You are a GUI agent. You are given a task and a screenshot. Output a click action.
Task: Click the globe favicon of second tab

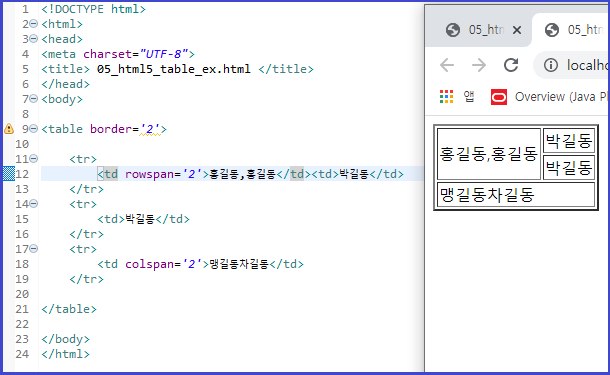552,30
